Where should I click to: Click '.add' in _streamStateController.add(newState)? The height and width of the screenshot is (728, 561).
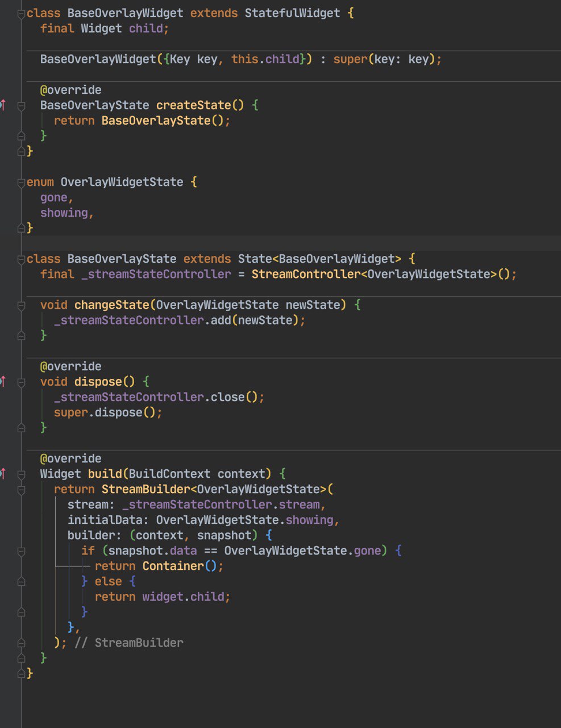(217, 320)
